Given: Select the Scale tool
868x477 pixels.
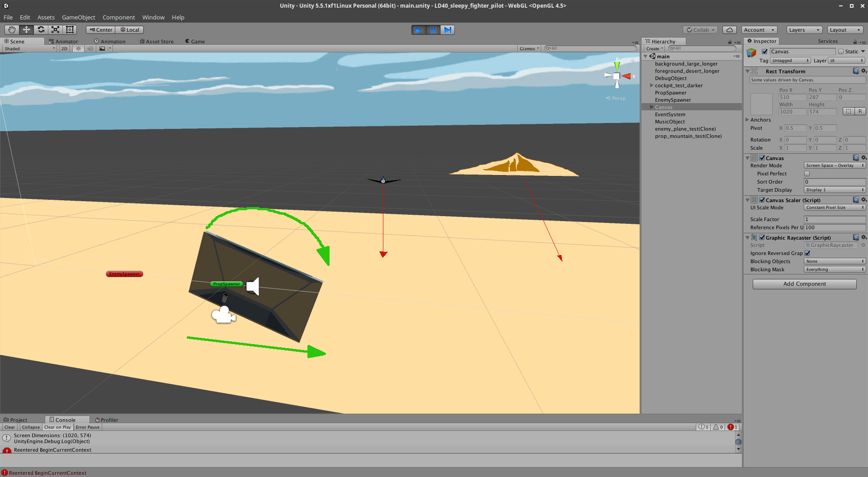Looking at the screenshot, I should [x=55, y=30].
